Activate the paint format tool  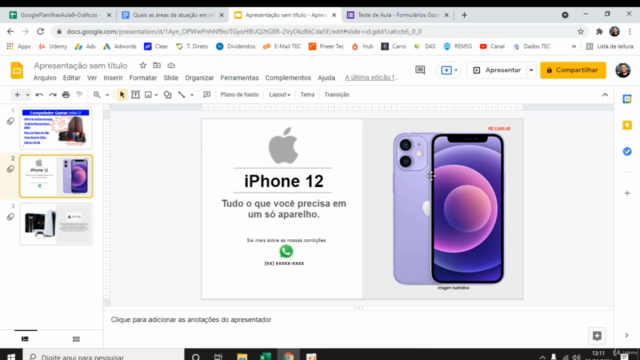(79, 95)
